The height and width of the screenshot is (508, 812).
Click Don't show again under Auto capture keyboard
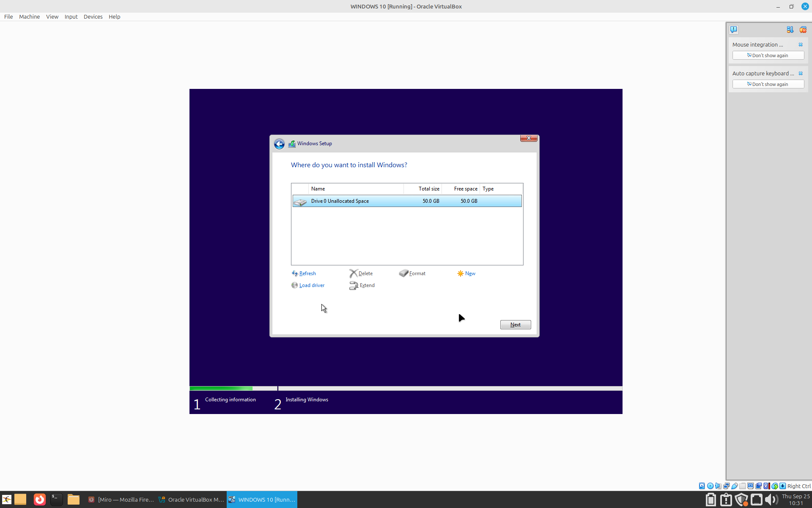coord(768,84)
